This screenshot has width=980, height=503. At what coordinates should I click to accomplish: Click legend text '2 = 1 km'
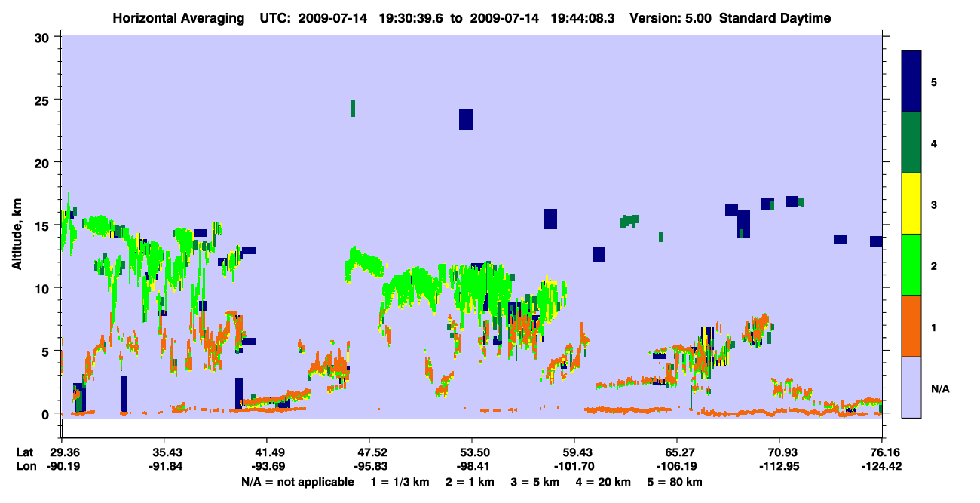(470, 482)
